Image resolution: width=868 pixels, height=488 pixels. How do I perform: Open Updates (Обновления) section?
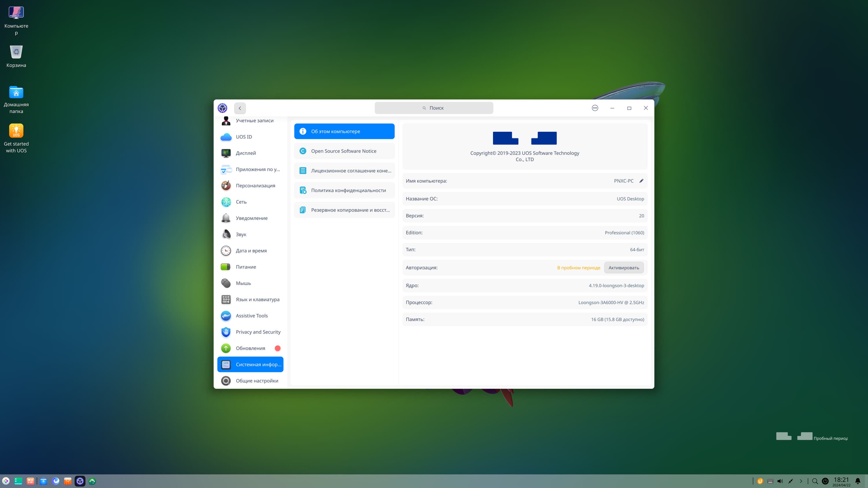point(250,348)
